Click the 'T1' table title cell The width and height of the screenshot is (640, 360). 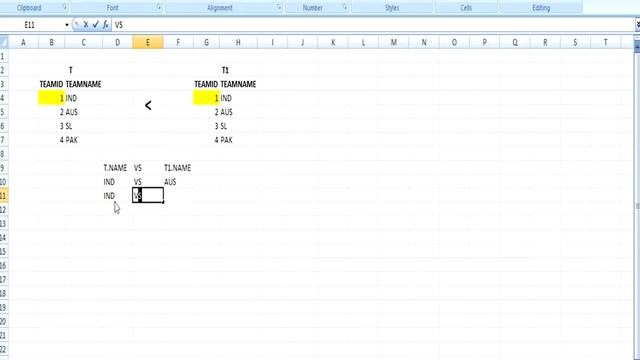coord(225,70)
